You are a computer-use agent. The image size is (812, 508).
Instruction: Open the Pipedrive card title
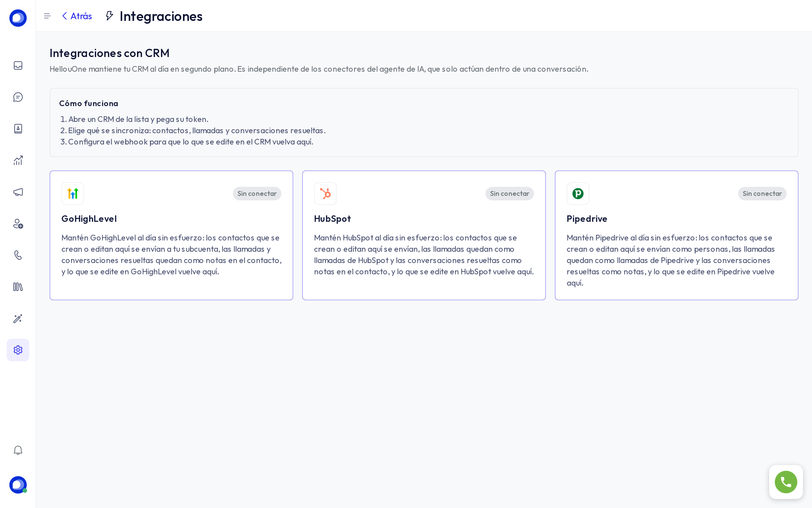586,219
